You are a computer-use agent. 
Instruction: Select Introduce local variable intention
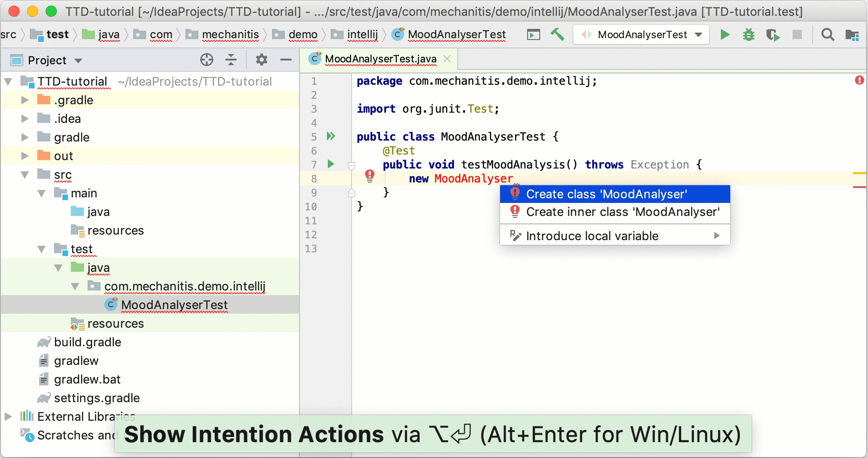[x=615, y=236]
